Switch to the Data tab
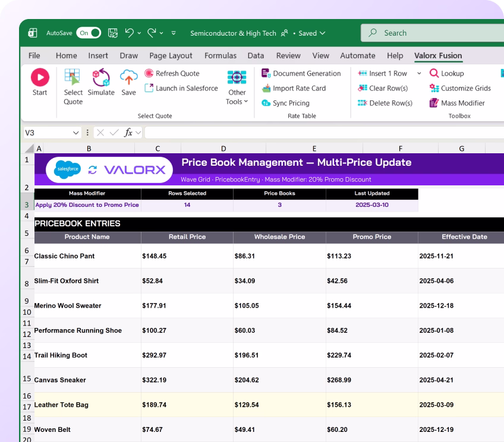 (256, 56)
